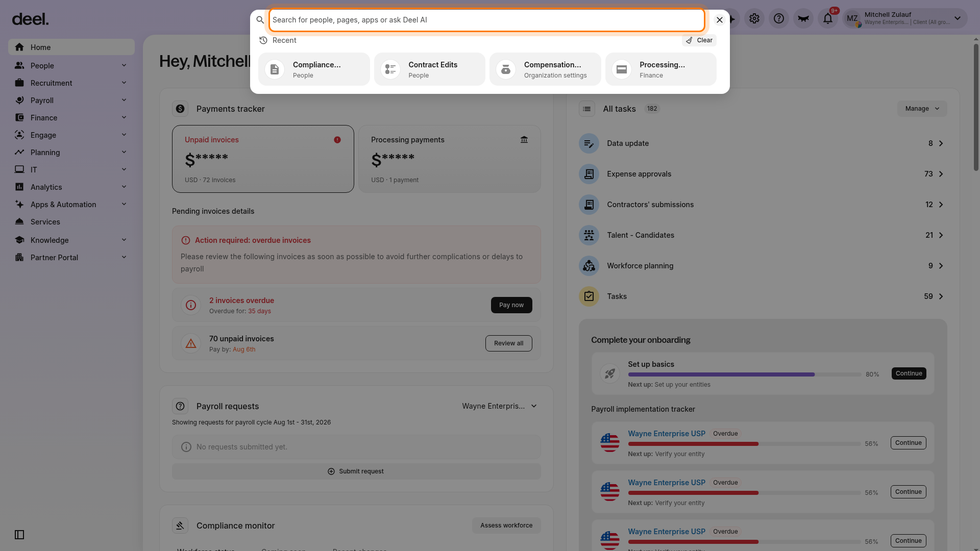Continue the Set up basics onboarding

909,373
